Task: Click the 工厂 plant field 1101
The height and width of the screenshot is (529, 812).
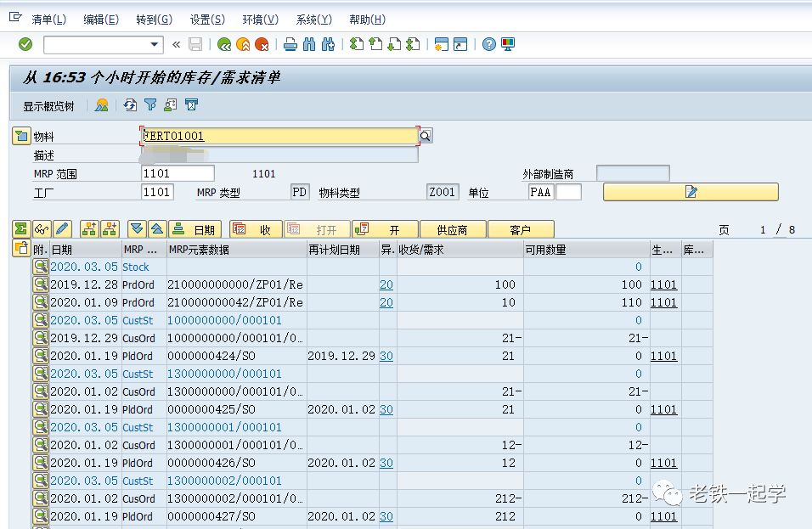Action: click(157, 192)
